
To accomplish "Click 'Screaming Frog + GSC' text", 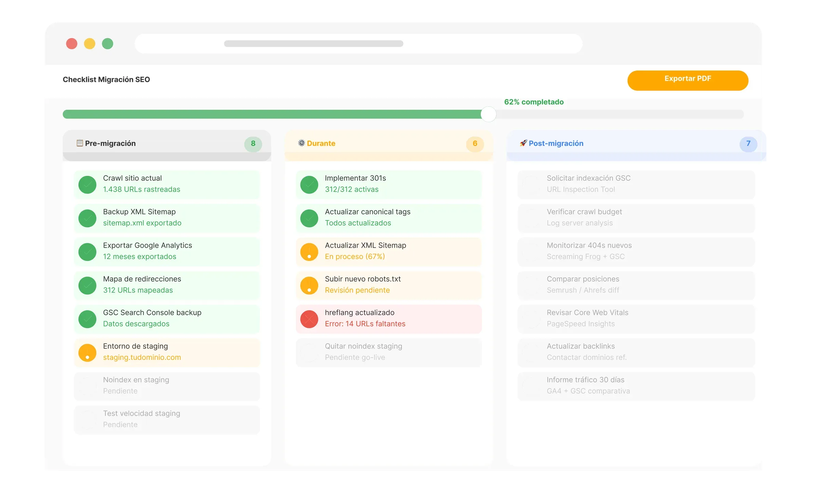I will point(586,257).
